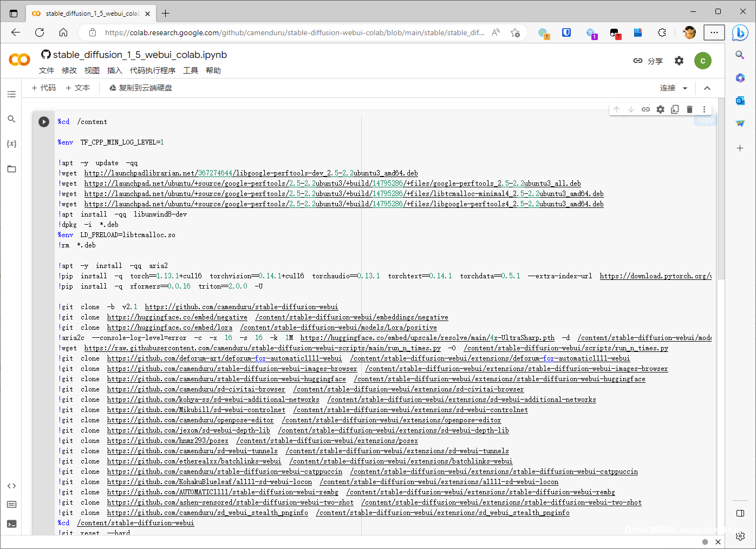This screenshot has height=549, width=756.
Task: Open 视图 menu
Action: pos(92,70)
